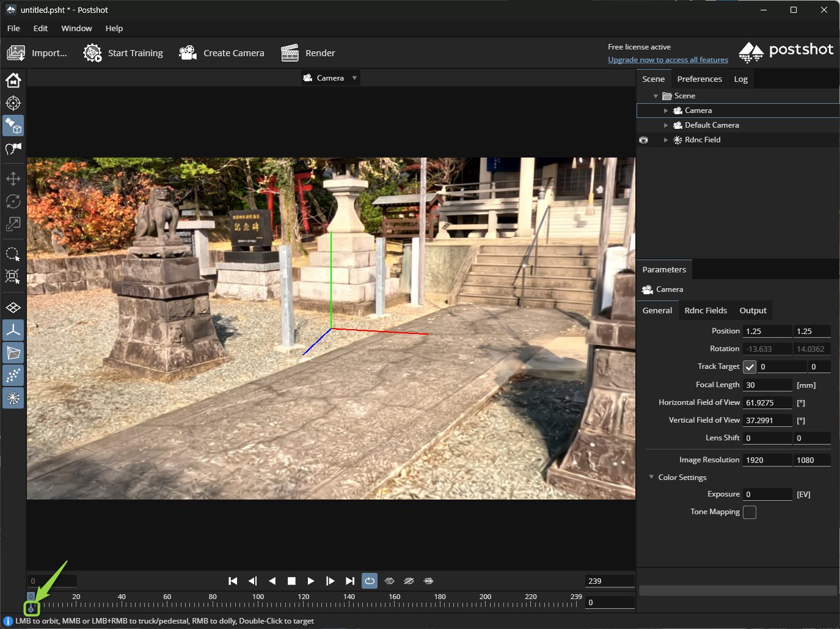The image size is (840, 629).
Task: Click the Create Camera button
Action: 222,53
